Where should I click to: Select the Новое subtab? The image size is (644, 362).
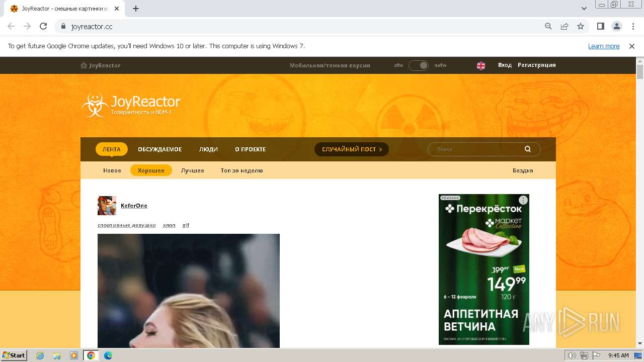112,170
